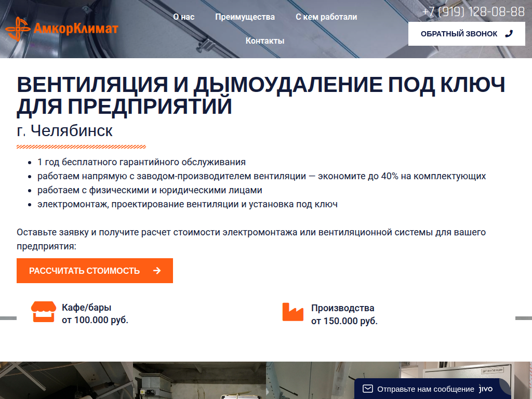Click the envelope icon in the chat widget
The width and height of the screenshot is (532, 399).
pos(368,387)
